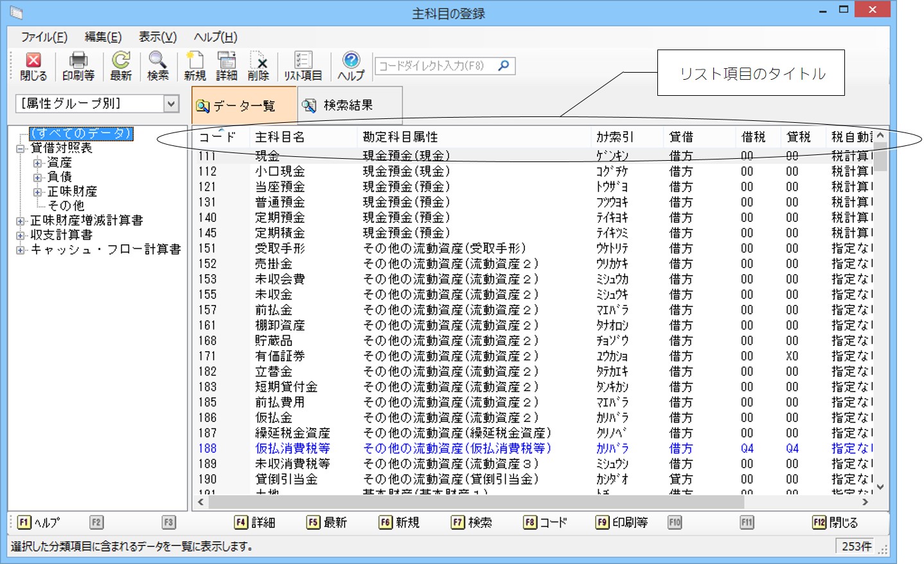Expand the 収支計算書 tree node
924x564 pixels.
click(x=21, y=235)
